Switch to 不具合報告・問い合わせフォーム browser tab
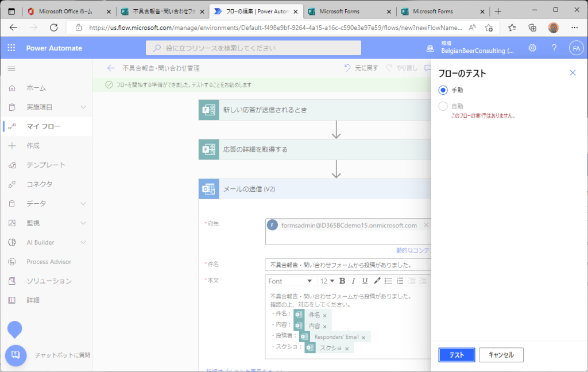The height and width of the screenshot is (372, 588). pos(164,11)
